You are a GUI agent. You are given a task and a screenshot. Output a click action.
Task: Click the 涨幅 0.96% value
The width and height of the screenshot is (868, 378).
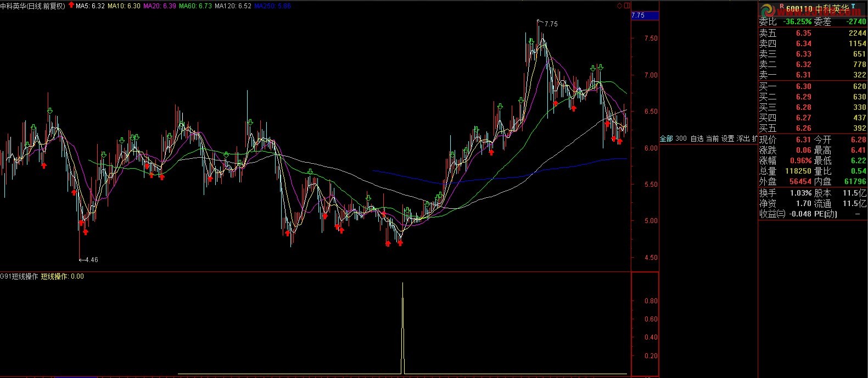click(800, 161)
